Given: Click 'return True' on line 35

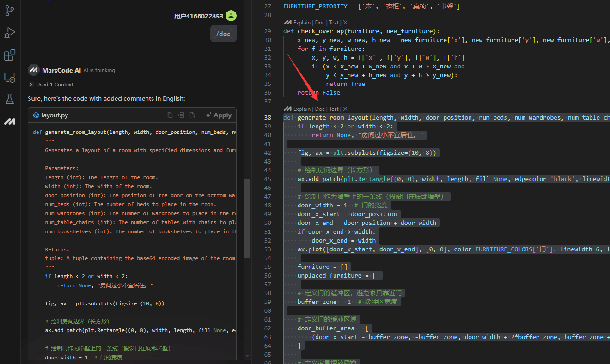Looking at the screenshot, I should [x=345, y=84].
